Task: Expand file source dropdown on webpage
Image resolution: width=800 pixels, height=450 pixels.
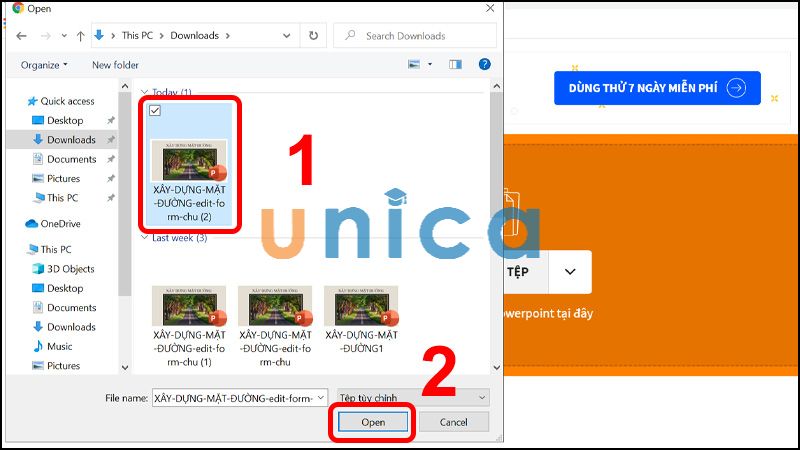Action: (570, 272)
